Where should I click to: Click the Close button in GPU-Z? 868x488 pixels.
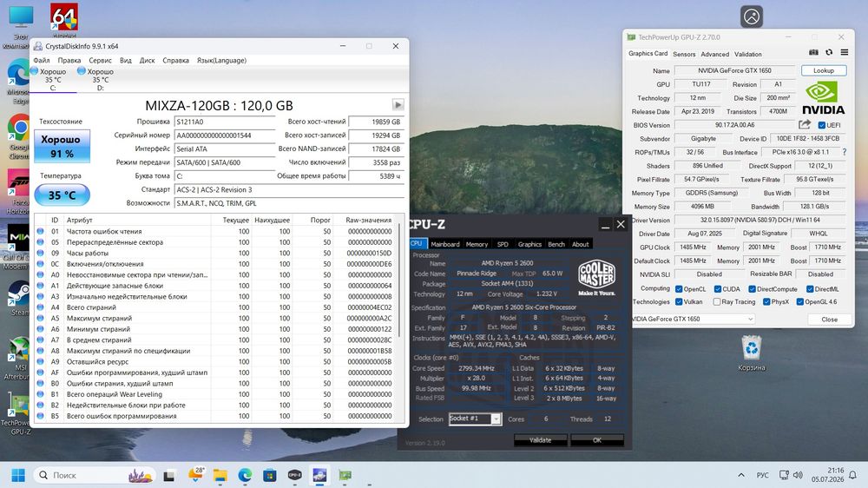829,319
